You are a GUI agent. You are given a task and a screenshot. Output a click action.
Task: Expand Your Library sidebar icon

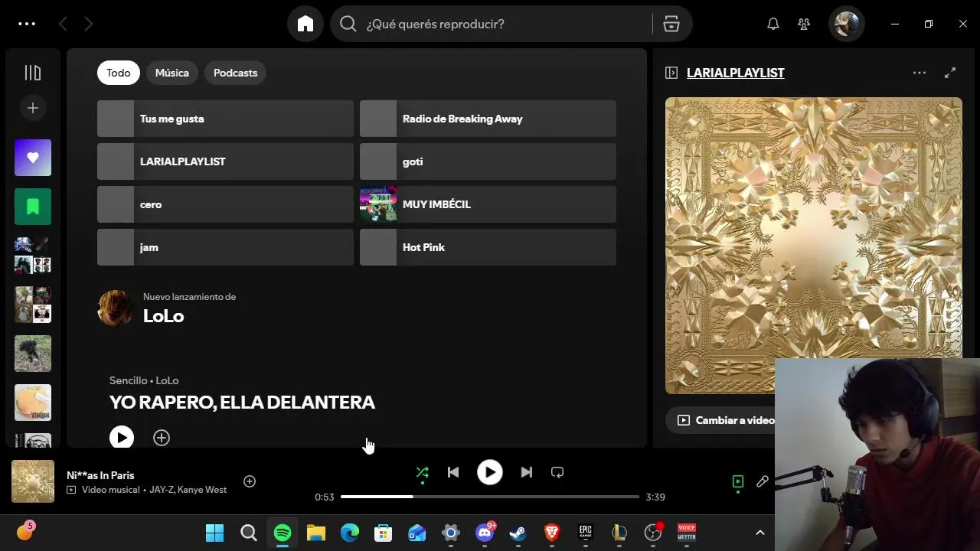pyautogui.click(x=33, y=73)
